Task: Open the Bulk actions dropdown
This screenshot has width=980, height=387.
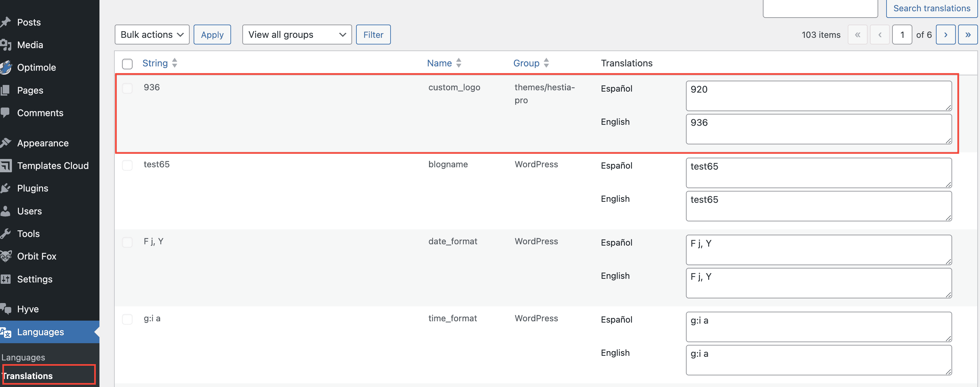Action: click(152, 35)
